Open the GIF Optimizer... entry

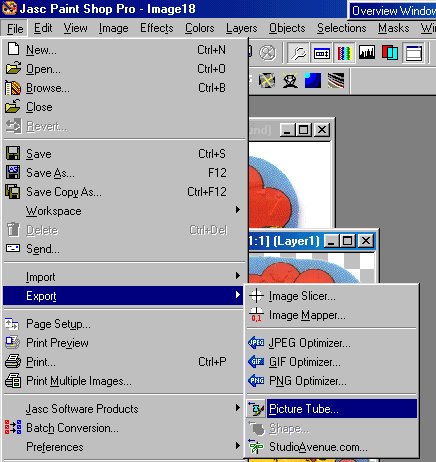[x=332, y=362]
